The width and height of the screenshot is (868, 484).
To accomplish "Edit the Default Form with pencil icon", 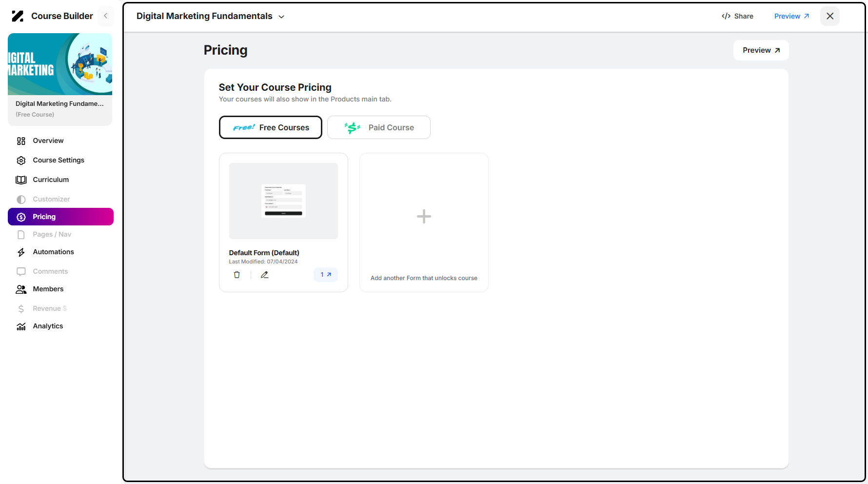I will tap(264, 275).
